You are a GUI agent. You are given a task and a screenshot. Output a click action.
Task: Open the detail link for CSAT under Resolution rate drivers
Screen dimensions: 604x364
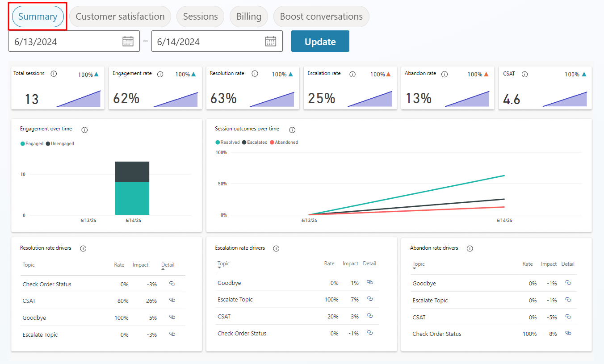pos(172,301)
